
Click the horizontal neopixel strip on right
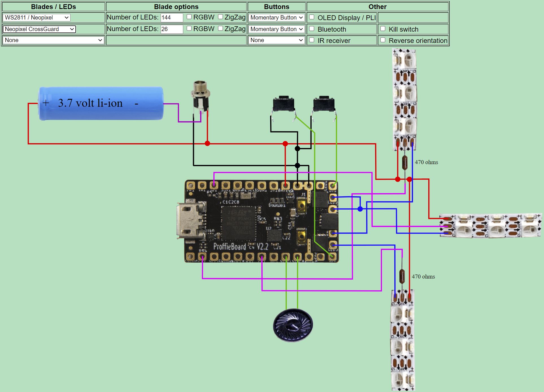491,225
